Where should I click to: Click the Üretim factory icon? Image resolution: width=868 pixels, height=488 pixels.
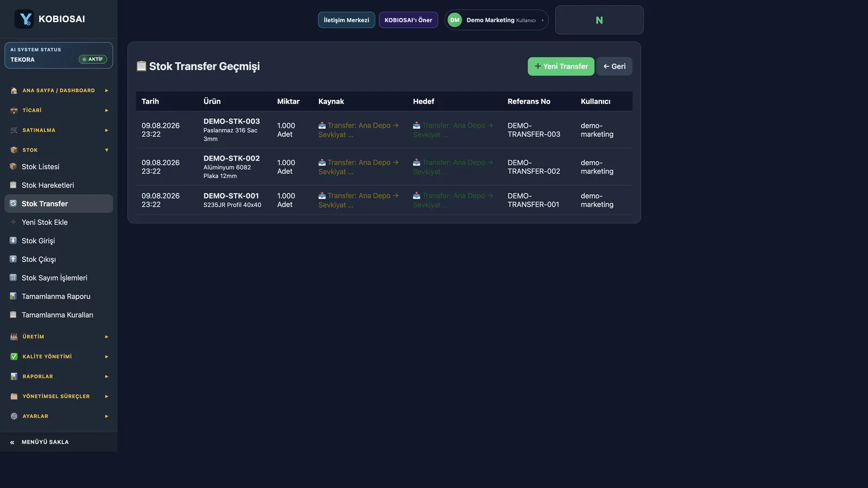click(14, 337)
